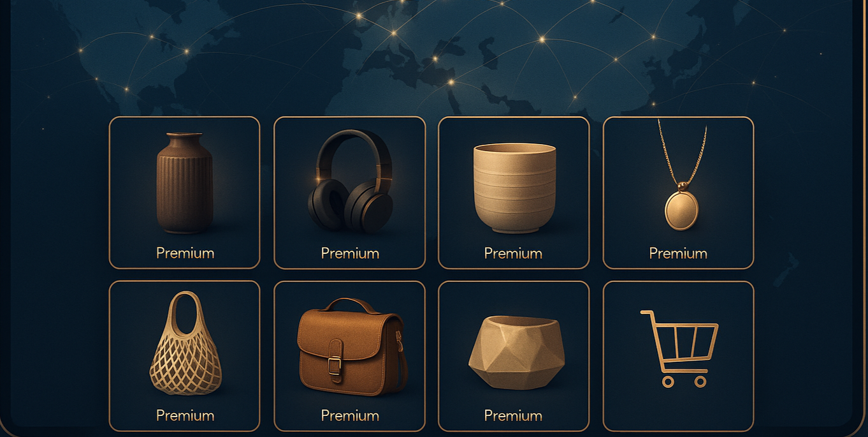Click the Premium label under the leather satchel
This screenshot has height=437, width=868.
pos(350,415)
